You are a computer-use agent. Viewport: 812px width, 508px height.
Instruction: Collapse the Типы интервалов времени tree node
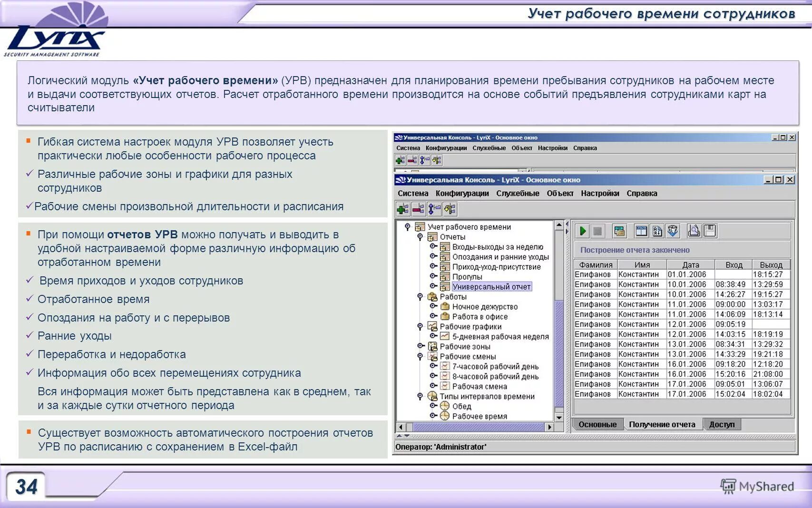click(x=420, y=396)
